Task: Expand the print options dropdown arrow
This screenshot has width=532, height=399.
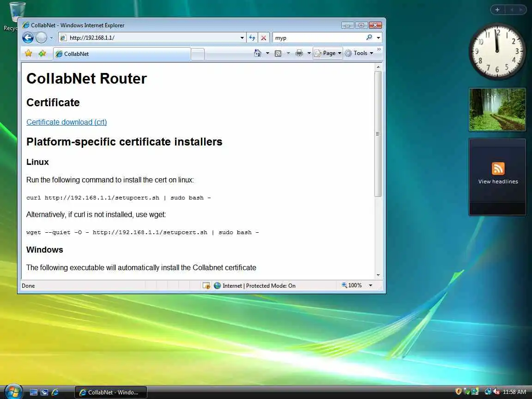Action: (x=309, y=53)
